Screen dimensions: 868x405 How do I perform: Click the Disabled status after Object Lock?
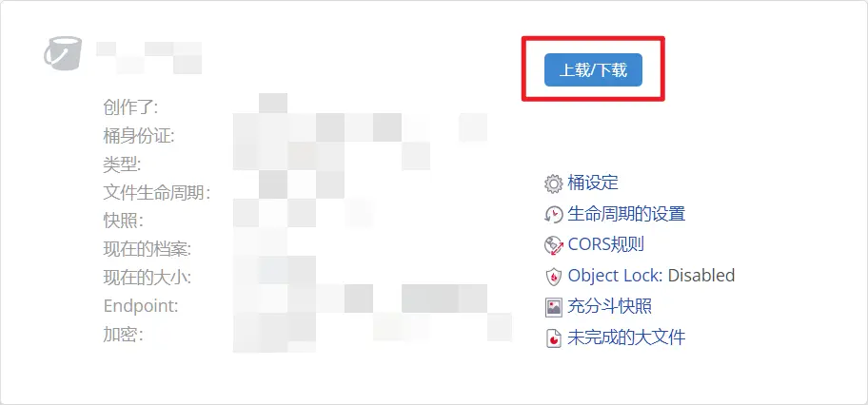point(701,276)
